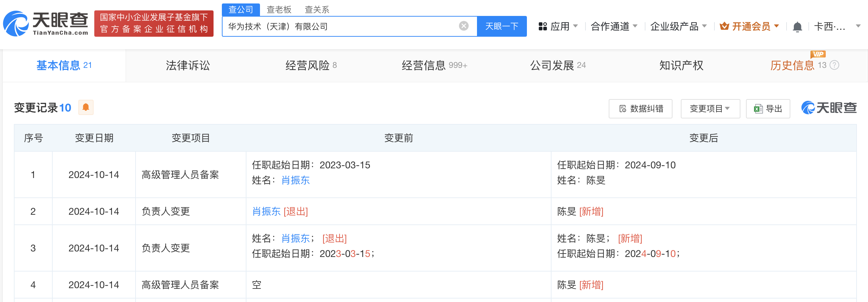Open the notification bell in top bar
The height and width of the screenshot is (302, 868).
pos(797,26)
